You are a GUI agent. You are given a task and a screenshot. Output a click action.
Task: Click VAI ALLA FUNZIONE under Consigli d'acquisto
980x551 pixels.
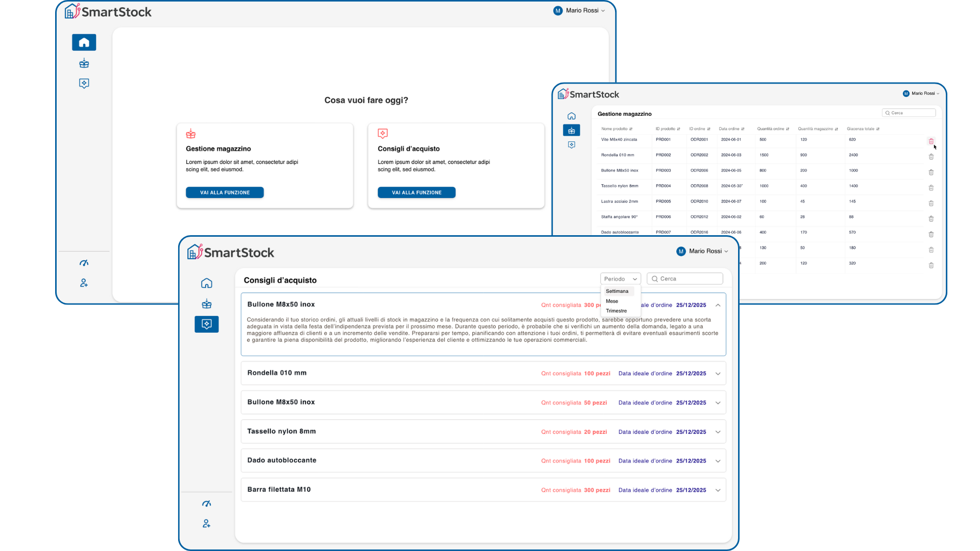tap(416, 192)
